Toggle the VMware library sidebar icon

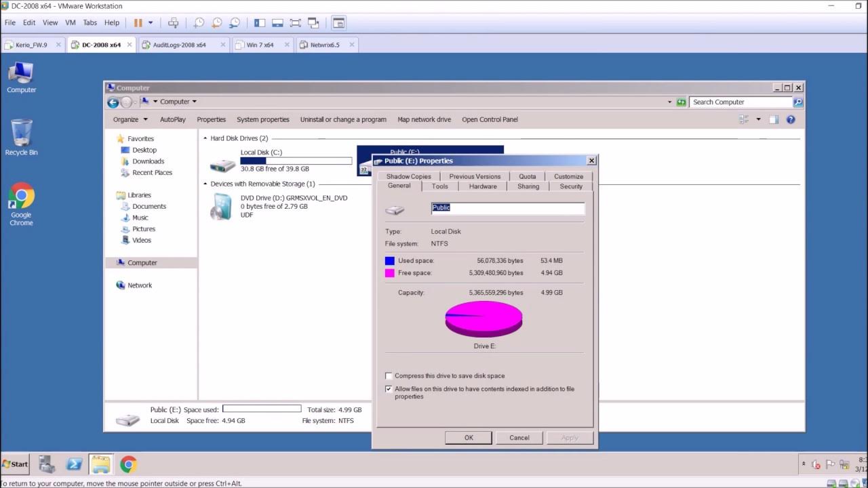260,22
